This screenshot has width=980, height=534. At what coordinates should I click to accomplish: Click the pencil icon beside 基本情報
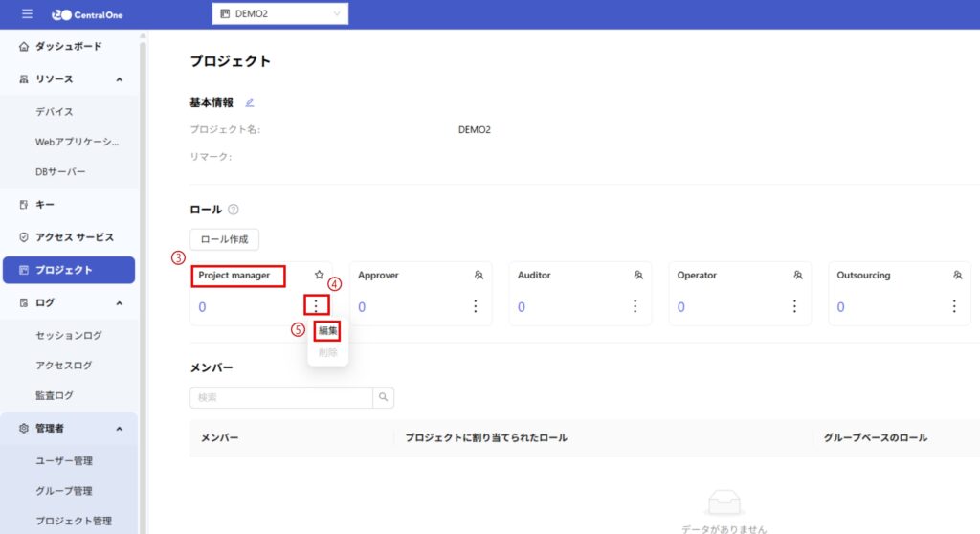[250, 102]
